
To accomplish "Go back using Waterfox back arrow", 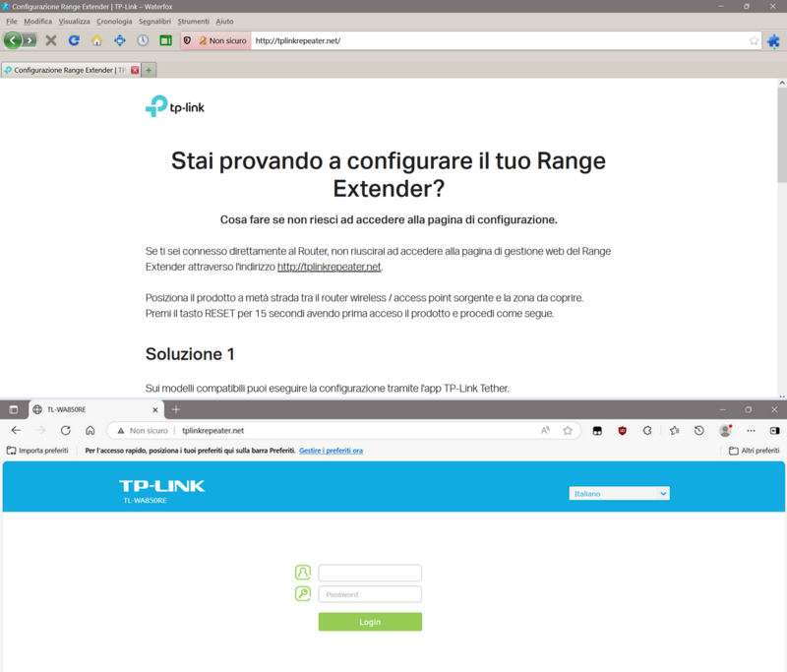I will point(13,40).
